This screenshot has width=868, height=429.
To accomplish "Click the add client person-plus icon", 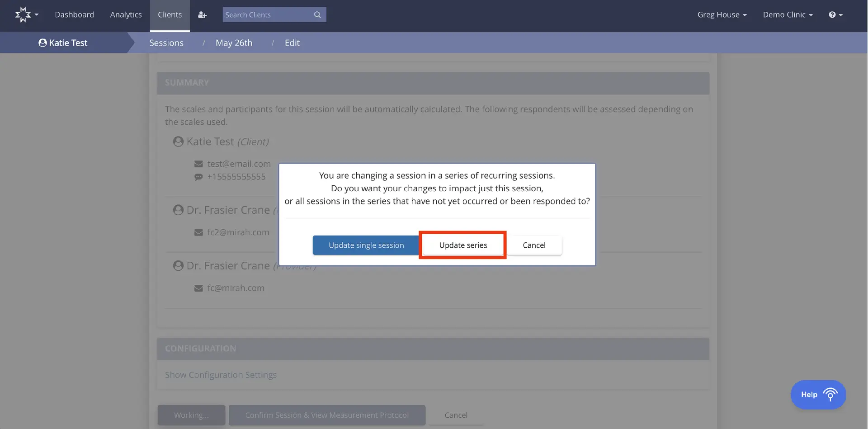I will 202,14.
